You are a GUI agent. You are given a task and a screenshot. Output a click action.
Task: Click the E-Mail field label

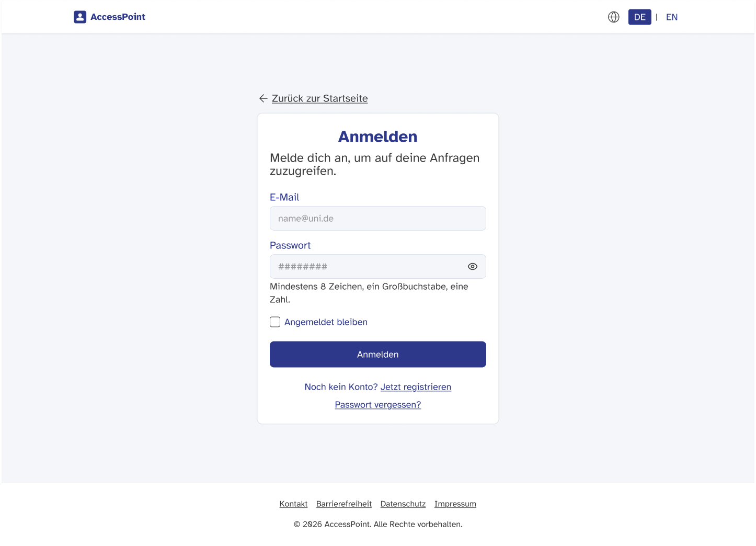point(284,197)
